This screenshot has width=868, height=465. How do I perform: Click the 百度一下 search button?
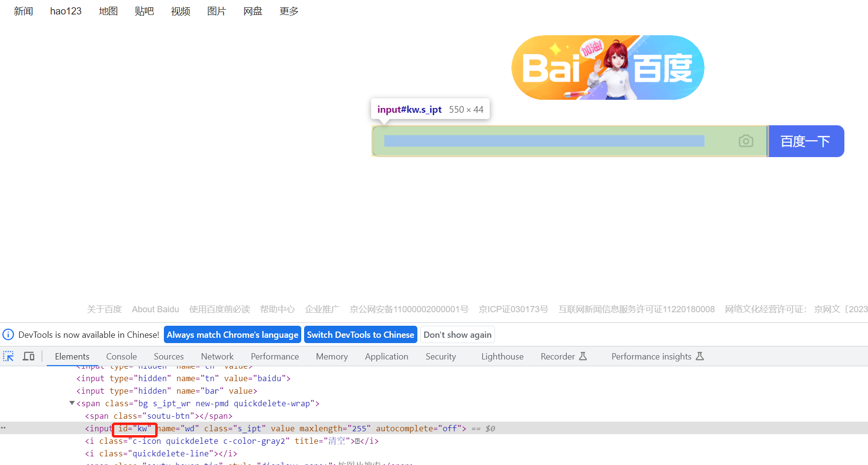point(806,141)
